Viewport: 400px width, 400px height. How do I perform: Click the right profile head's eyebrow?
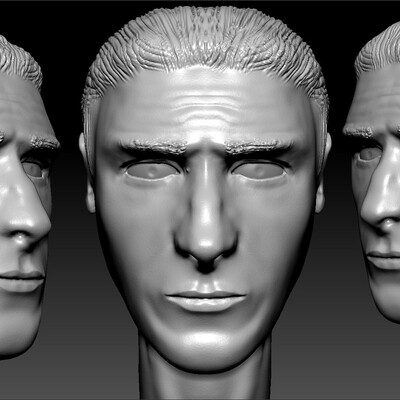[360, 132]
